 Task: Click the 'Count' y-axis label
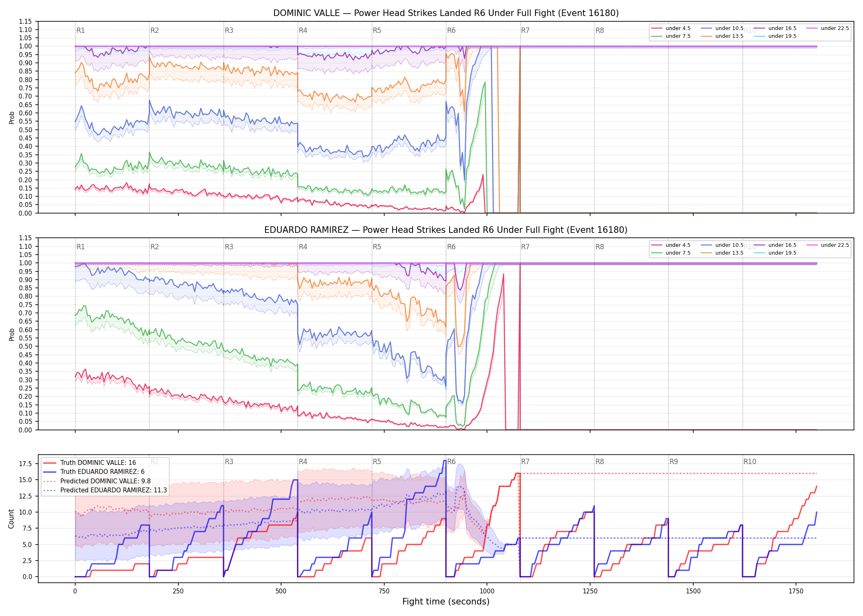point(11,519)
